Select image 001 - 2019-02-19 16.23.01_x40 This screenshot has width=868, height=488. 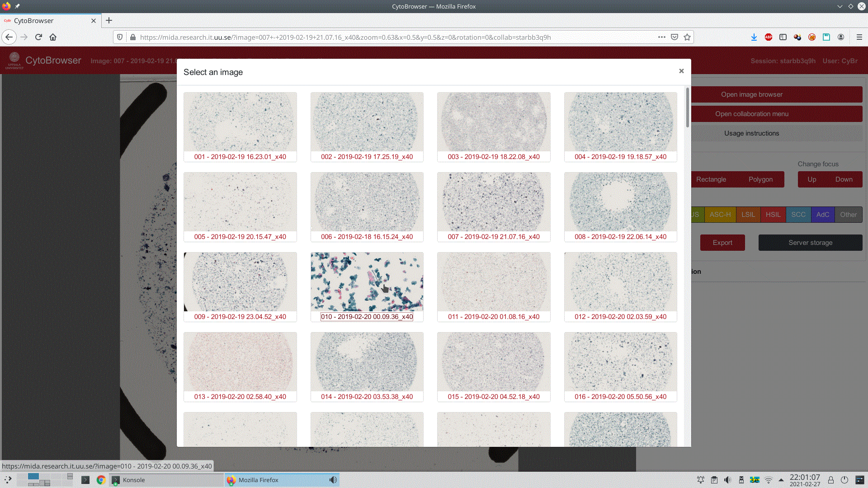(x=240, y=127)
